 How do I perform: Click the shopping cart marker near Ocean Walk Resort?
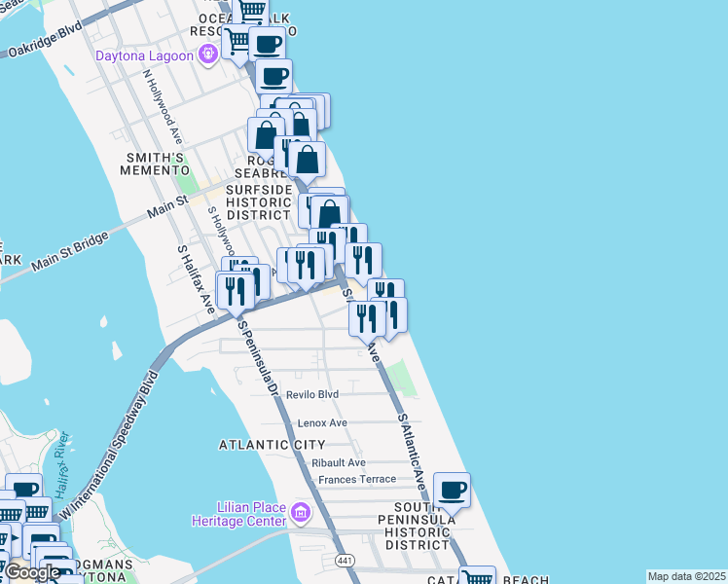pos(252,11)
